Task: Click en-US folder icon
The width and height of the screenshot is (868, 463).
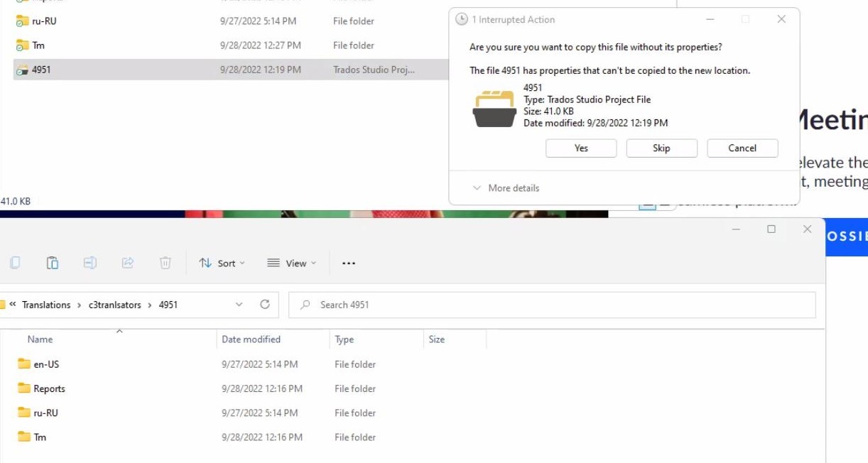Action: 24,364
